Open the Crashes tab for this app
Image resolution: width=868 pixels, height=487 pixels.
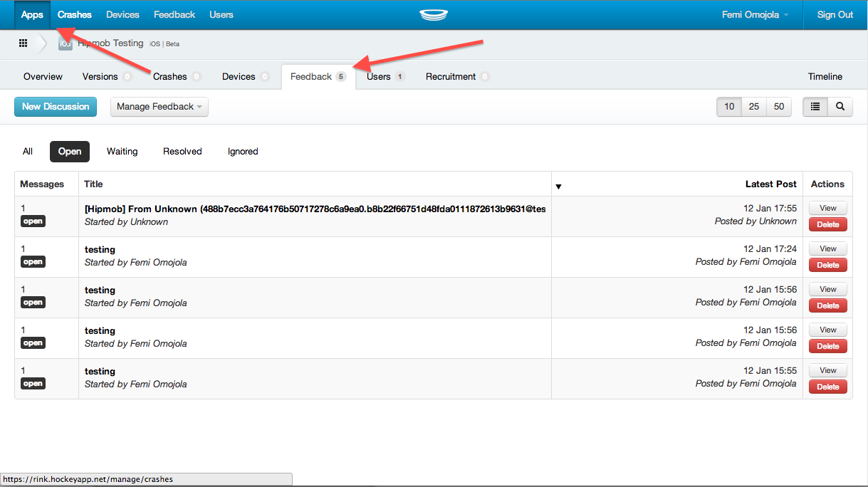point(170,77)
